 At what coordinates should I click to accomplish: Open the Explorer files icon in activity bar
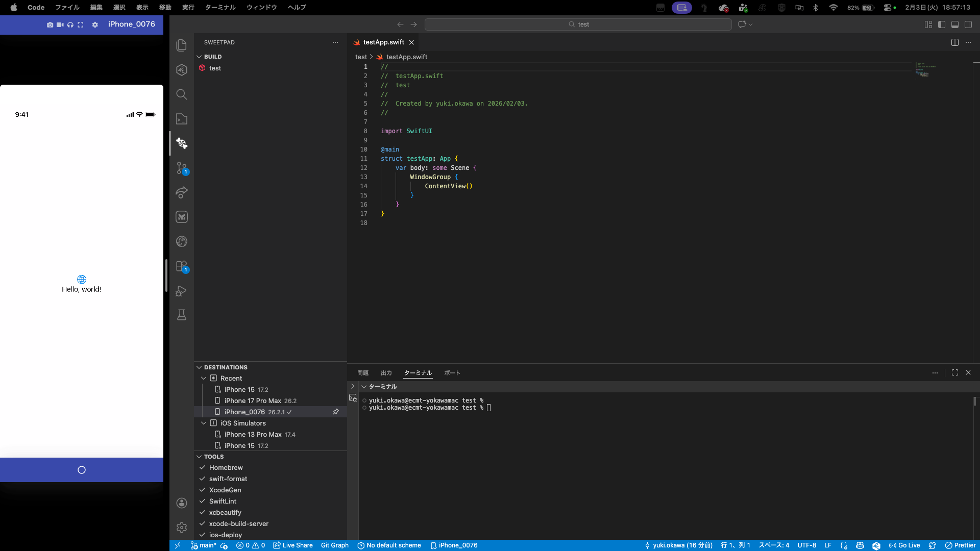[x=182, y=45]
